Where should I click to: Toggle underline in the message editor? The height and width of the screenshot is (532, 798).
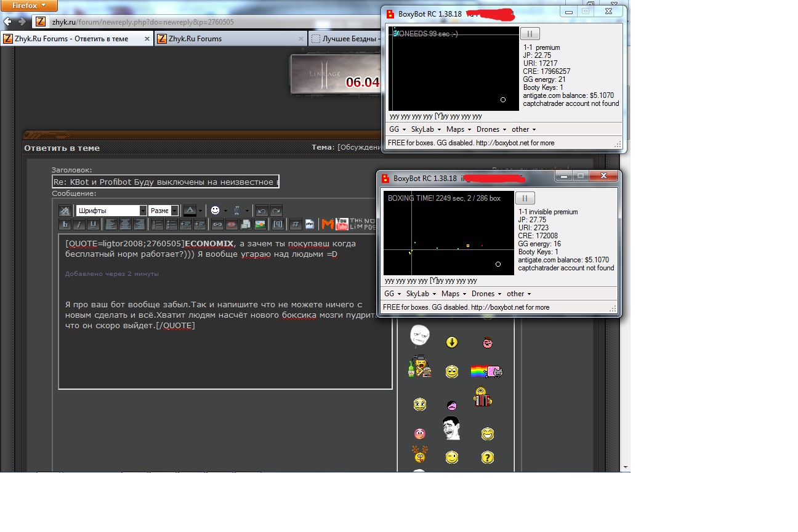[x=94, y=225]
